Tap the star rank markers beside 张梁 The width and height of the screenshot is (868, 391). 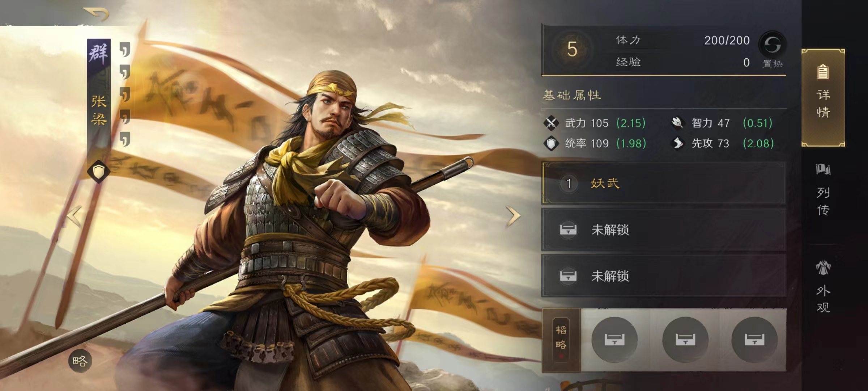click(125, 94)
